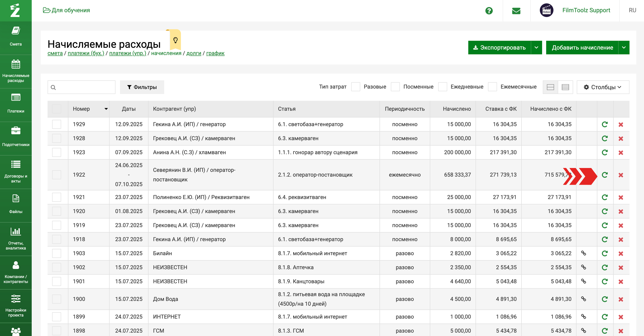Open Файлы sidebar section
The width and height of the screenshot is (644, 336).
coord(16,206)
